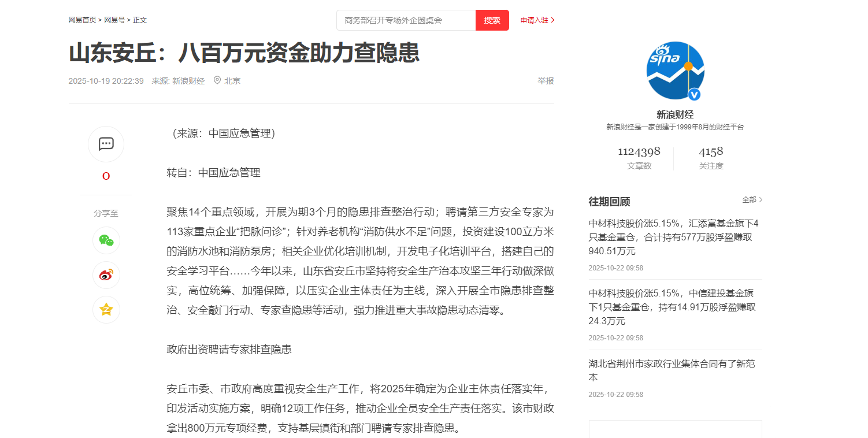The width and height of the screenshot is (868, 438).
Task: Click the location pin icon beside 北京
Action: (217, 80)
